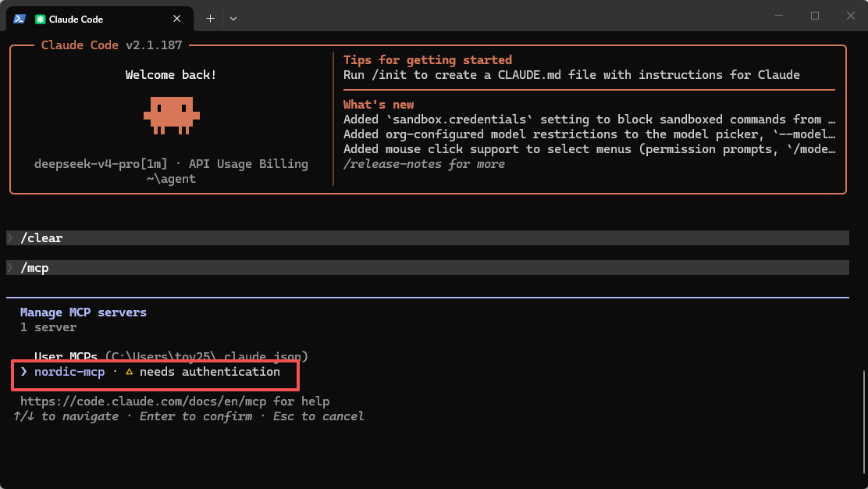The height and width of the screenshot is (489, 868).
Task: Click the yellow warning triangle icon
Action: [x=129, y=372]
